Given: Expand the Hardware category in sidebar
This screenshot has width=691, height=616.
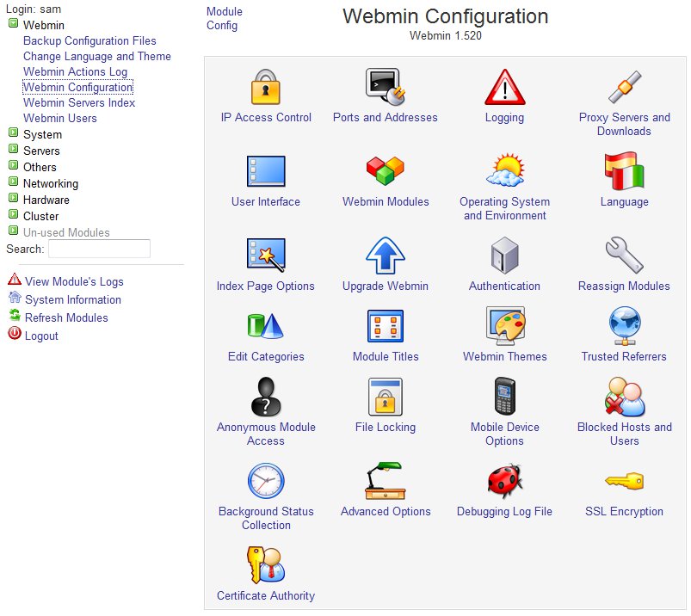Looking at the screenshot, I should pos(14,198).
